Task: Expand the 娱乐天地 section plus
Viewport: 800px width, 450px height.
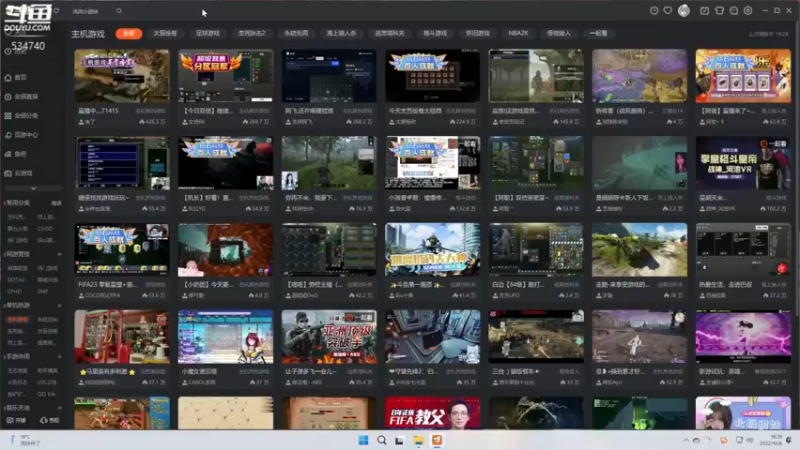Action: [59, 408]
